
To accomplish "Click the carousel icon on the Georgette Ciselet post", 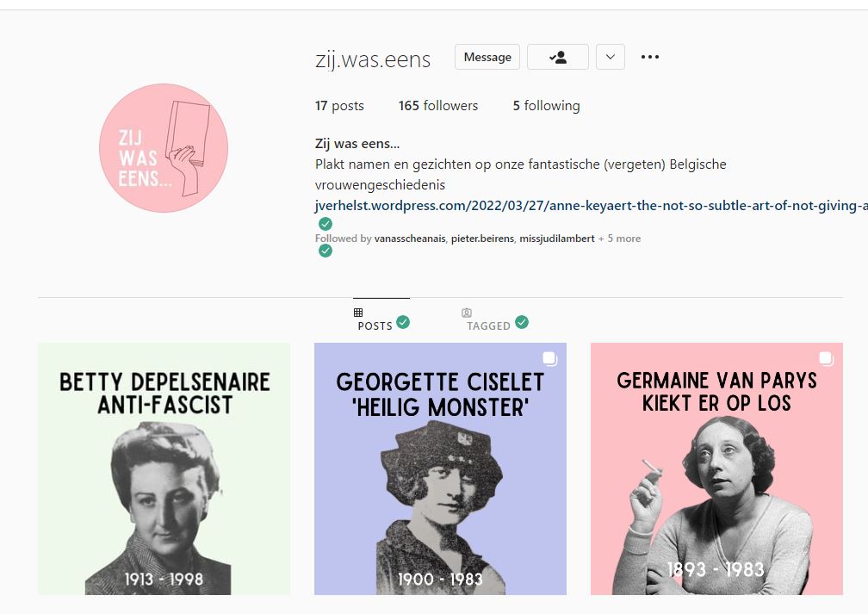I will click(x=549, y=359).
